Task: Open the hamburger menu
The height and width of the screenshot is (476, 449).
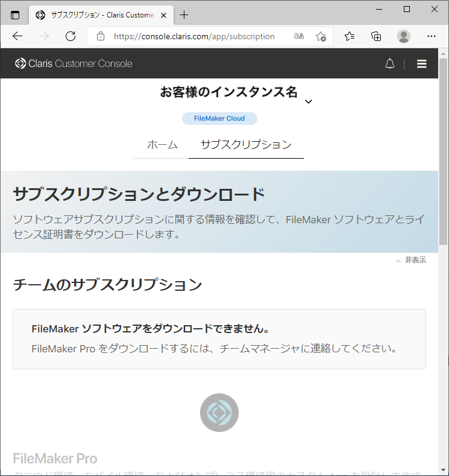Action: (421, 64)
